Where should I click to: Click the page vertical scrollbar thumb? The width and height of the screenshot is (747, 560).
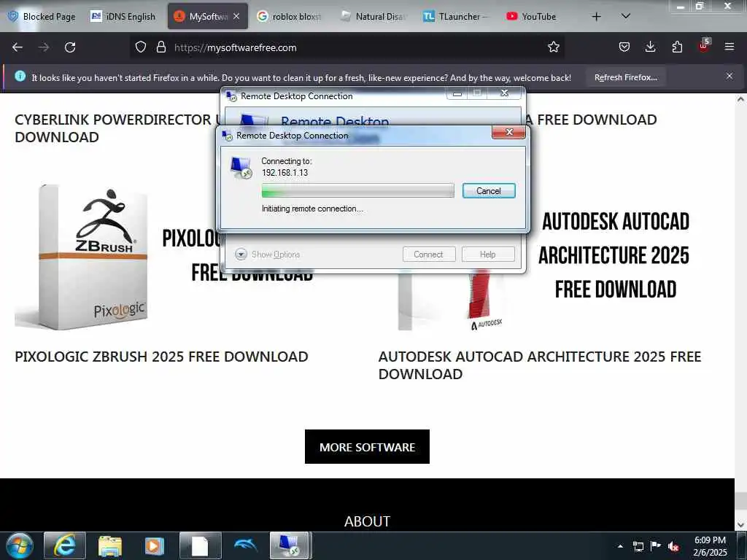tap(740, 501)
